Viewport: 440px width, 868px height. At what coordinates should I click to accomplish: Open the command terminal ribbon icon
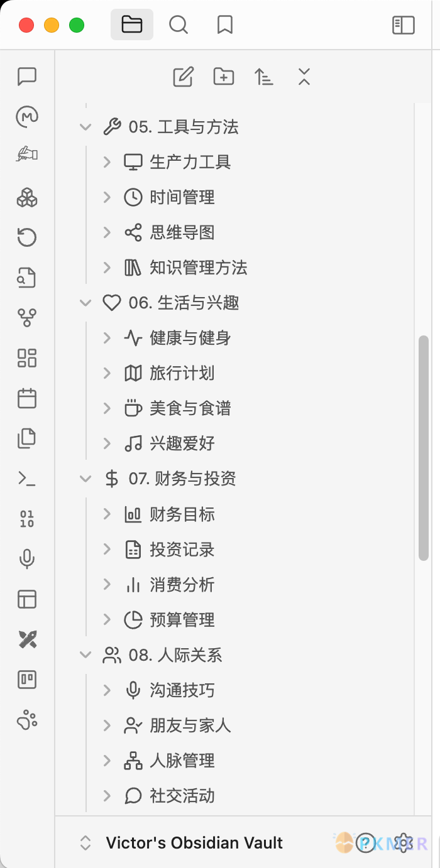[x=27, y=479]
